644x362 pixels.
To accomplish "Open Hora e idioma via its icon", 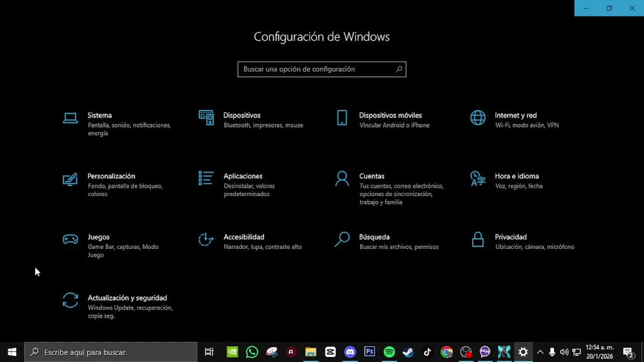I will point(478,178).
